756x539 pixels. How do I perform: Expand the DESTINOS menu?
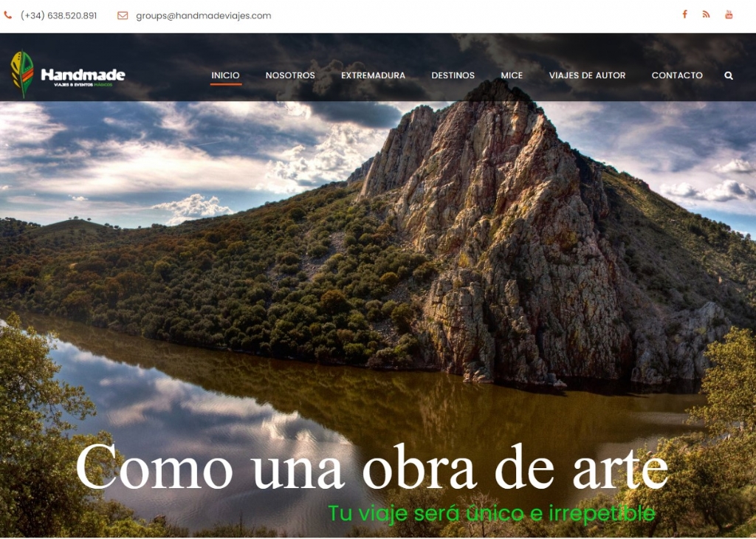tap(453, 75)
